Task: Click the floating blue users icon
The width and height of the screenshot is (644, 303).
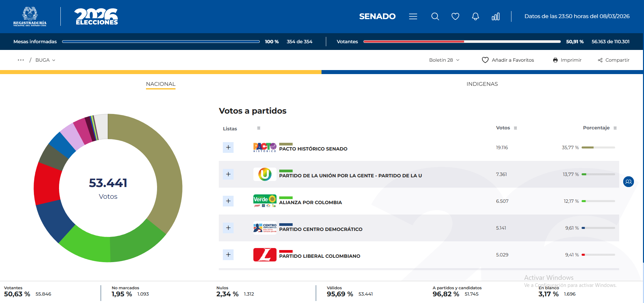Action: (x=628, y=182)
